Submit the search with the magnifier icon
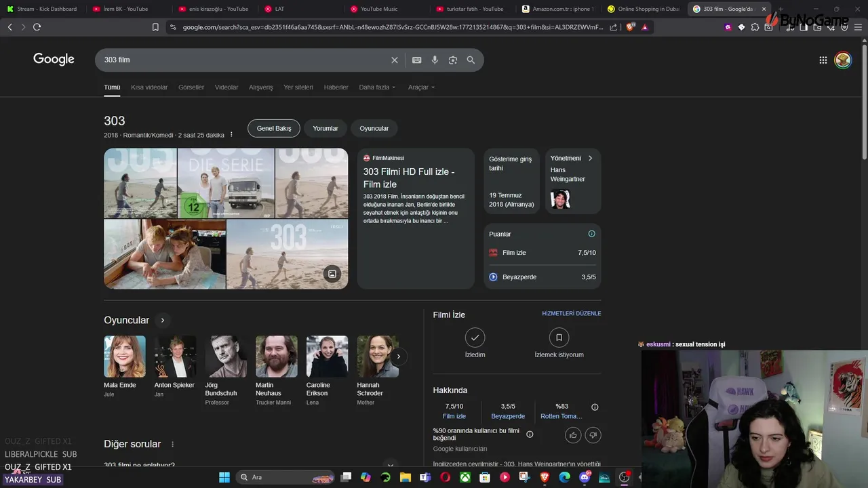 pyautogui.click(x=471, y=60)
